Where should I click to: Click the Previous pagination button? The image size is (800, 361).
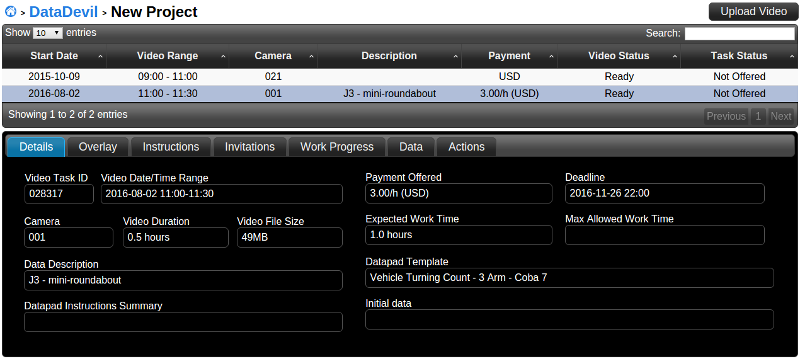[726, 116]
